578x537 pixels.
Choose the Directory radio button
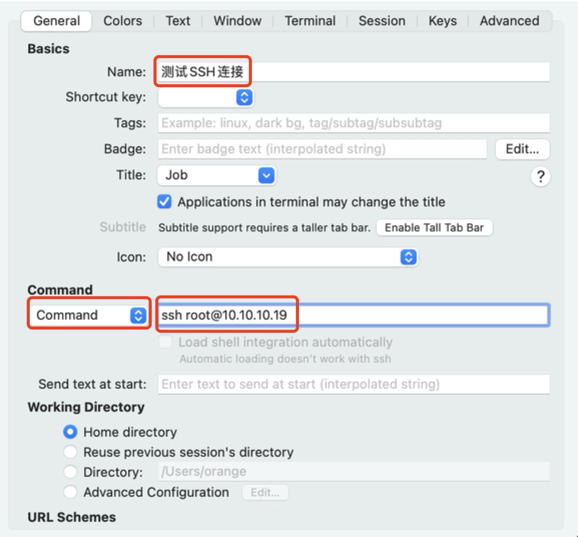pos(70,472)
